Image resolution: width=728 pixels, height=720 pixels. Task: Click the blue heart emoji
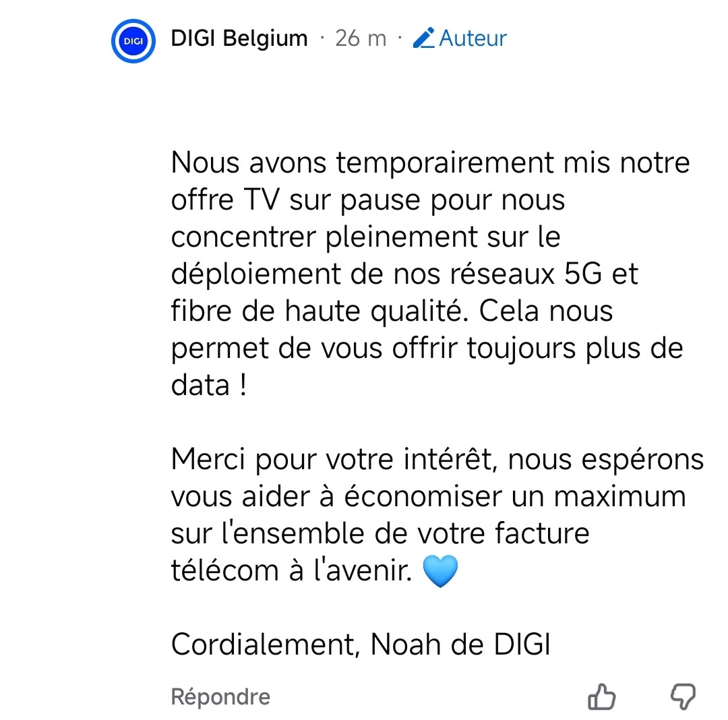(440, 572)
